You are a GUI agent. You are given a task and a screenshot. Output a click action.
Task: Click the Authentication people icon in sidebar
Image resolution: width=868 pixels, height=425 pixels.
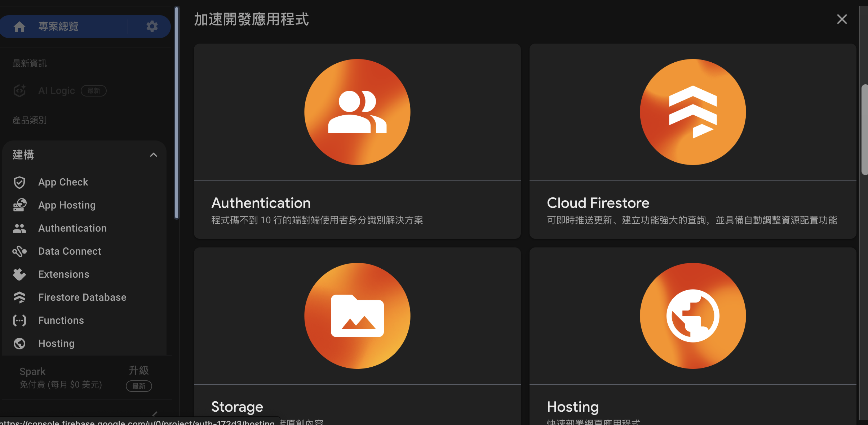(x=19, y=228)
